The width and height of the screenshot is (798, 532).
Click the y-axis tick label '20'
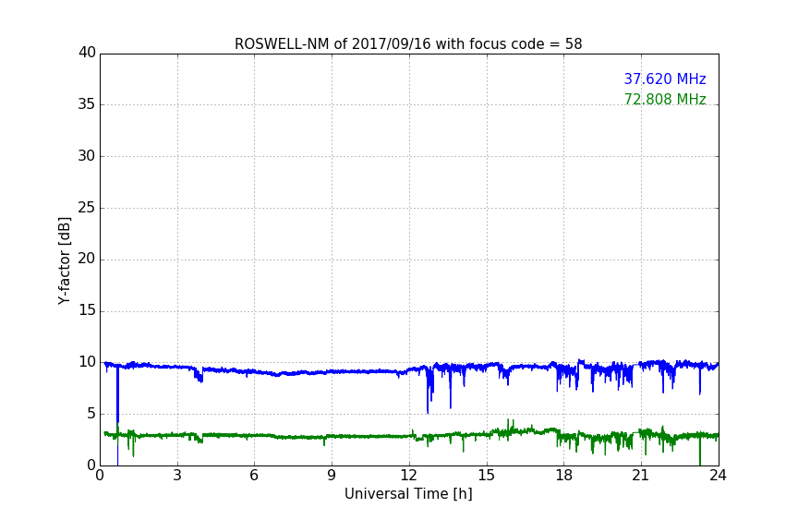87,259
